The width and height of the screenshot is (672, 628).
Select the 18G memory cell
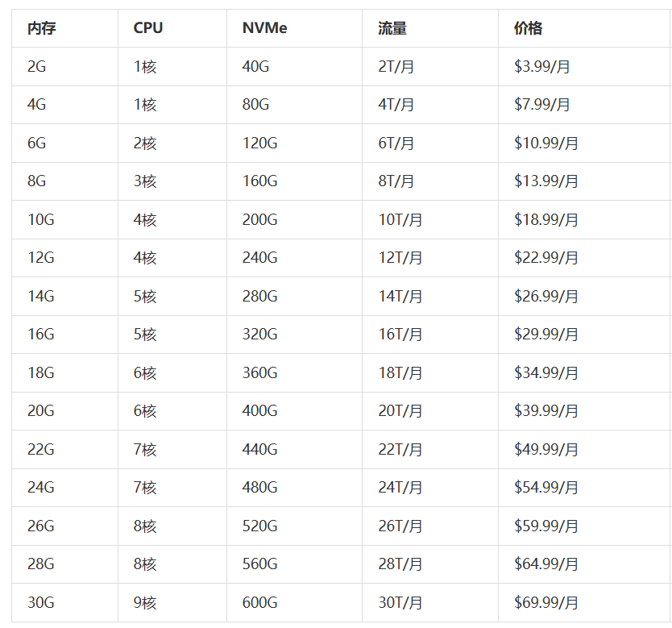41,373
